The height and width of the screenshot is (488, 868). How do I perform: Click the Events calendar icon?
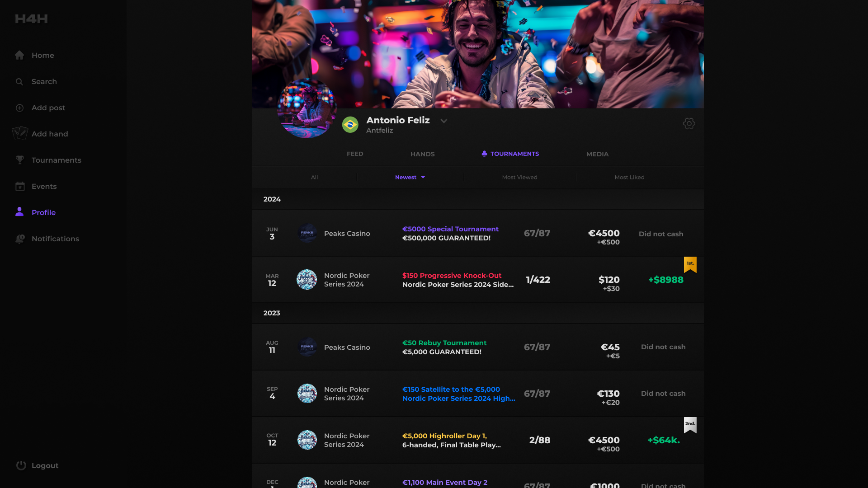click(20, 186)
